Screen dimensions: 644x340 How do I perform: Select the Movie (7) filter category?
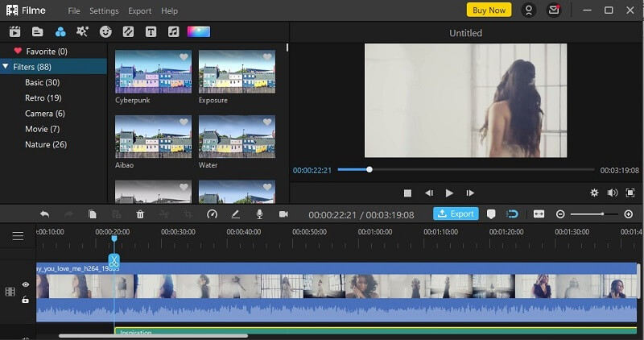pos(43,129)
